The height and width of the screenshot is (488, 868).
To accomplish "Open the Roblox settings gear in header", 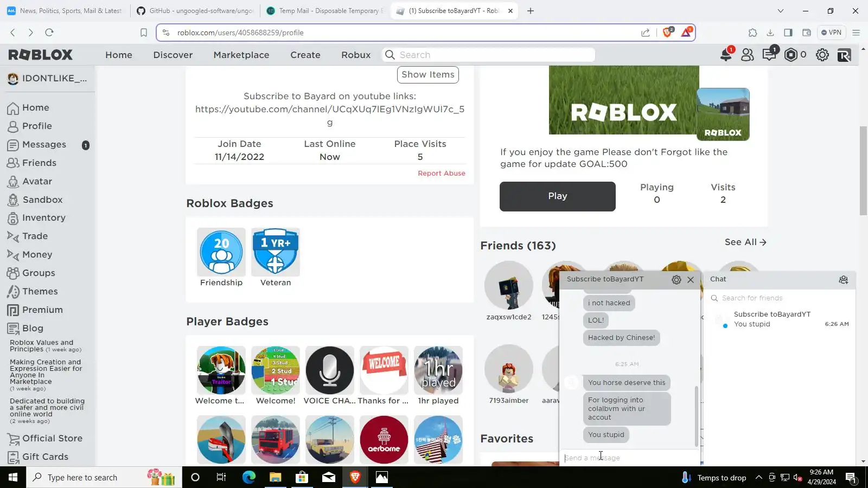I will 822,55.
